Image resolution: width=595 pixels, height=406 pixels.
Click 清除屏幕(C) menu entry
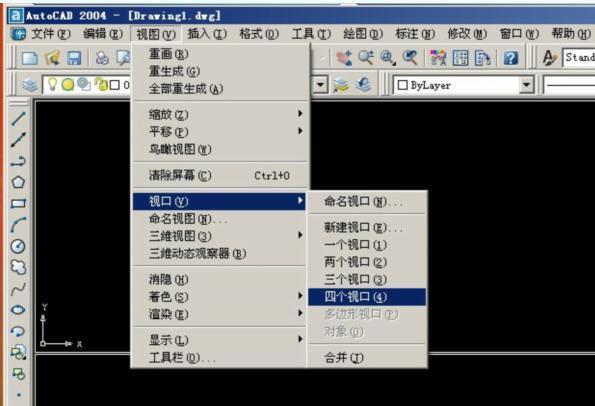point(220,175)
